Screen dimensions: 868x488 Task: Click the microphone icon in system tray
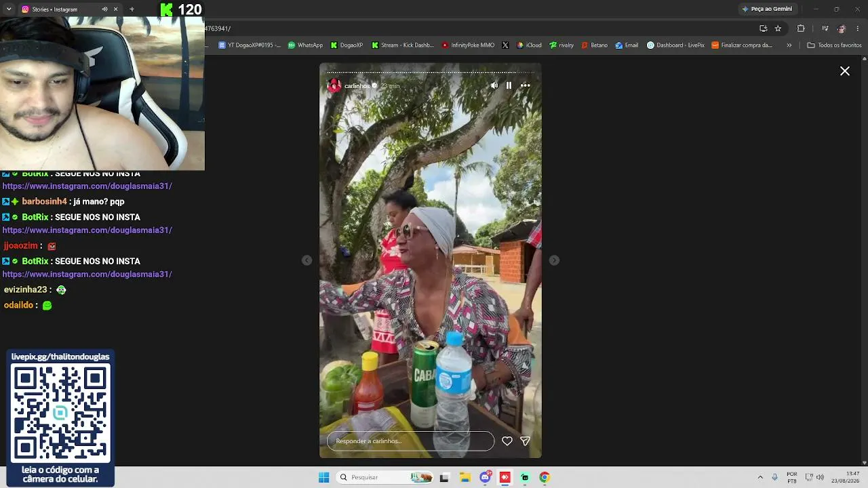click(x=775, y=478)
